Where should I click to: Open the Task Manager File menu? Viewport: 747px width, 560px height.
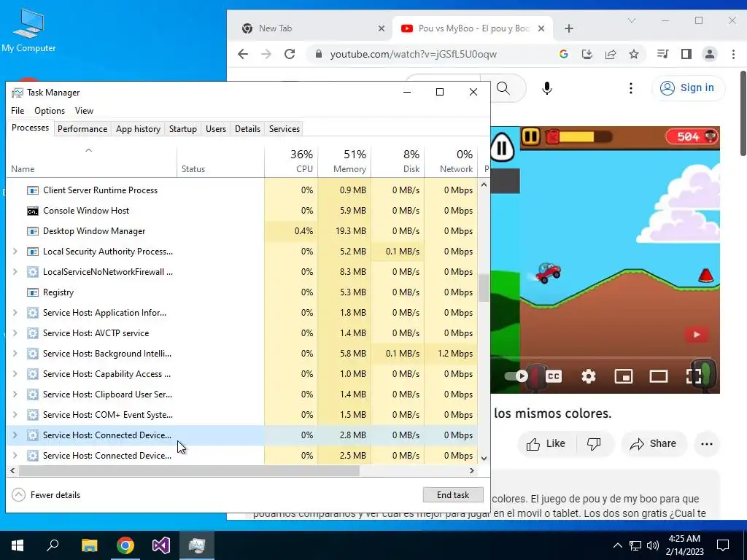pyautogui.click(x=18, y=111)
